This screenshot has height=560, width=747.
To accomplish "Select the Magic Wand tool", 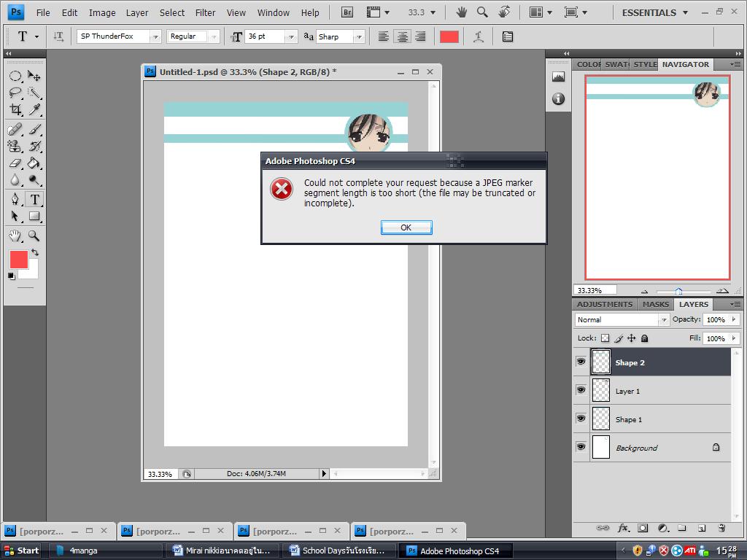I will (x=34, y=93).
